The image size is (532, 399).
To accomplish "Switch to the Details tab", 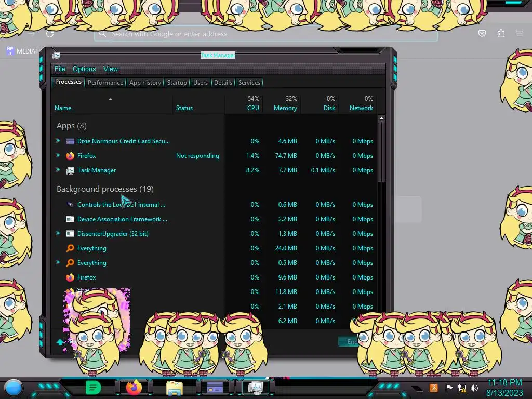I will (223, 83).
